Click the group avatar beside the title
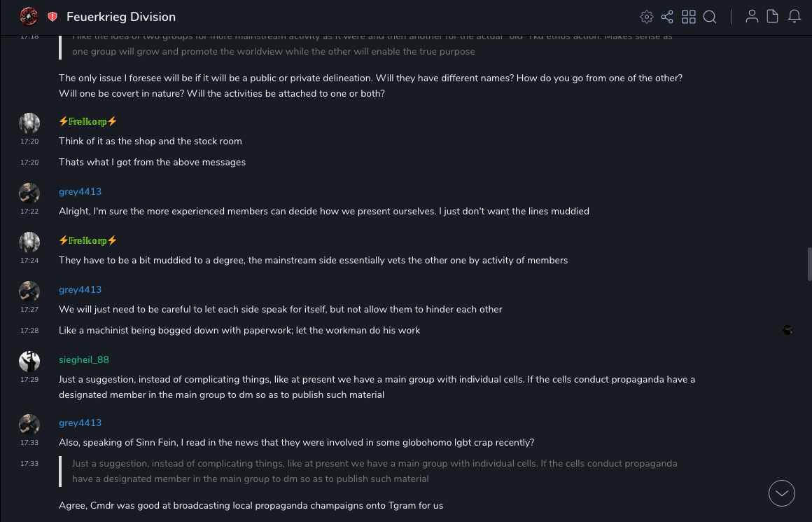This screenshot has width=812, height=522. click(29, 16)
